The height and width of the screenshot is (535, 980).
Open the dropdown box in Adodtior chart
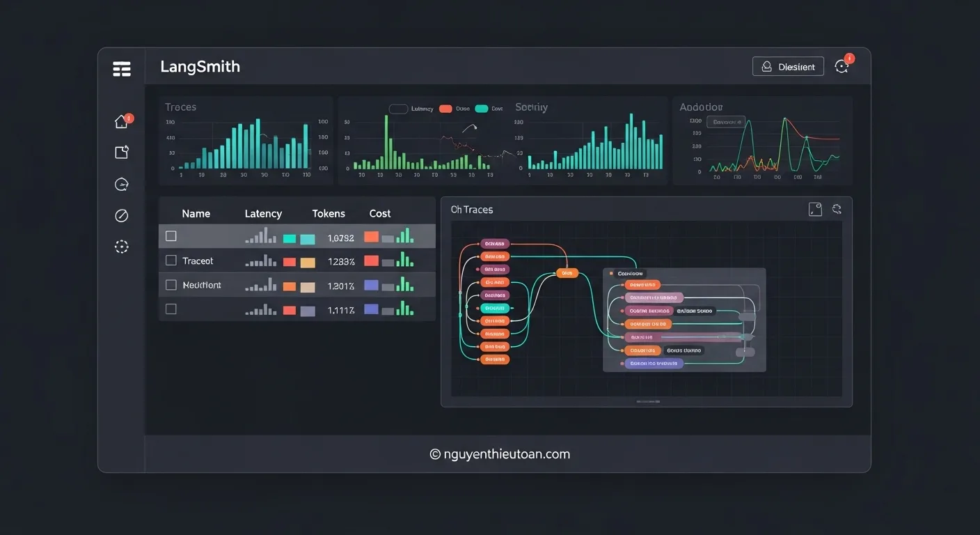(726, 122)
